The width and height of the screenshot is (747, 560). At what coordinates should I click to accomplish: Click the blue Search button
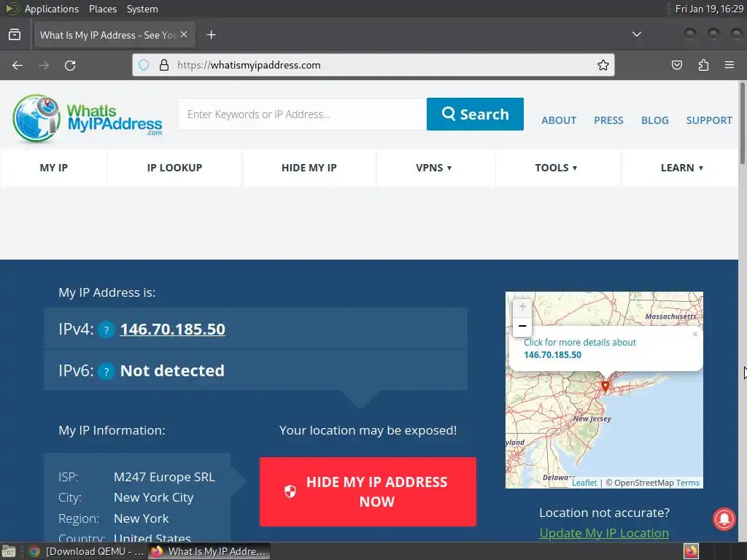[475, 114]
